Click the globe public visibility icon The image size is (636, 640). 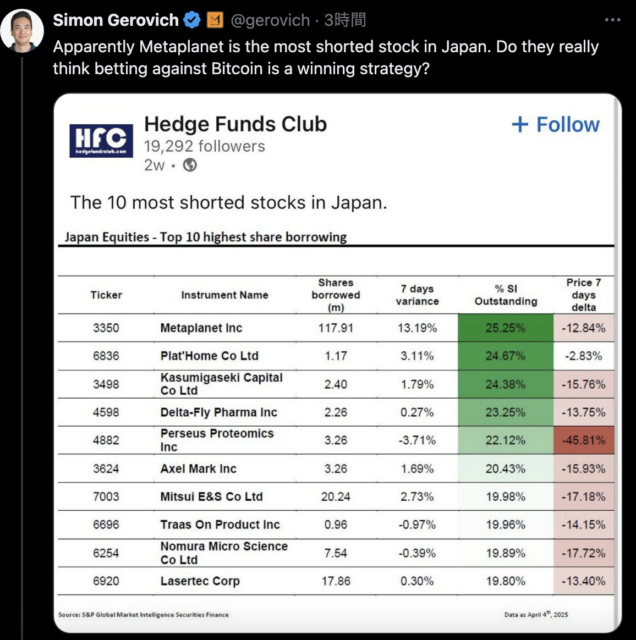click(190, 165)
